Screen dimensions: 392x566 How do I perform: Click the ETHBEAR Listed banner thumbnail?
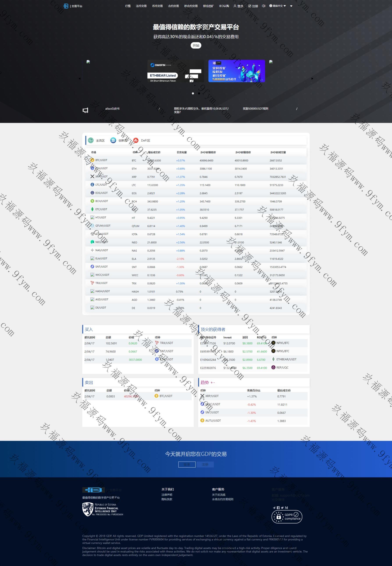click(x=175, y=71)
